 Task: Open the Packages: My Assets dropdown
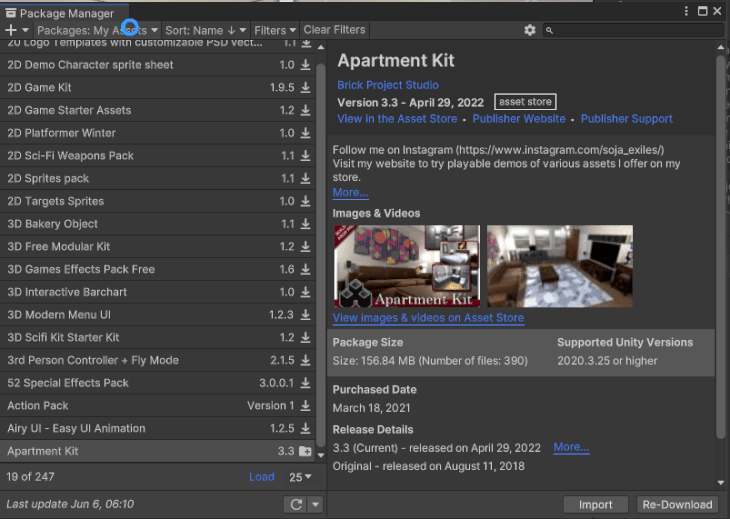(x=98, y=30)
